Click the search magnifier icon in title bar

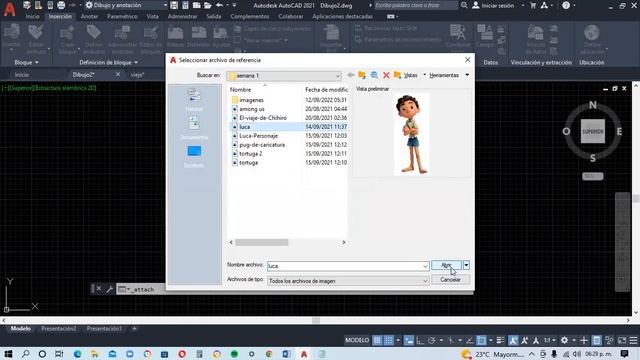[464, 5]
